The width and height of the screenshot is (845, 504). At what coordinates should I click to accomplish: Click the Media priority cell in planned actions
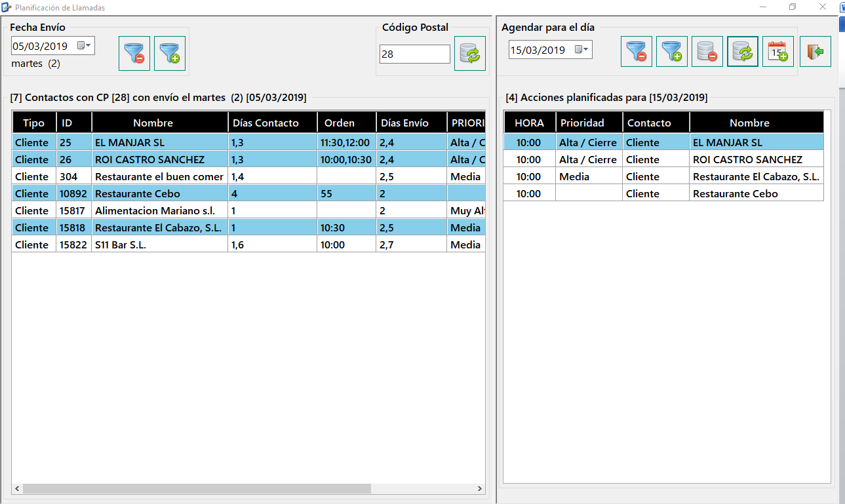[x=589, y=176]
